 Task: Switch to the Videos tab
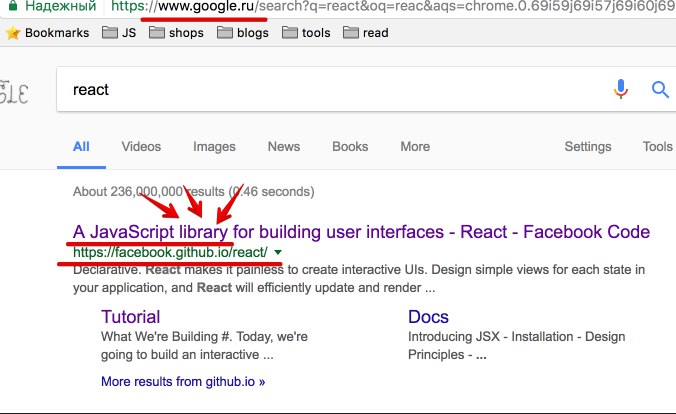pyautogui.click(x=141, y=147)
